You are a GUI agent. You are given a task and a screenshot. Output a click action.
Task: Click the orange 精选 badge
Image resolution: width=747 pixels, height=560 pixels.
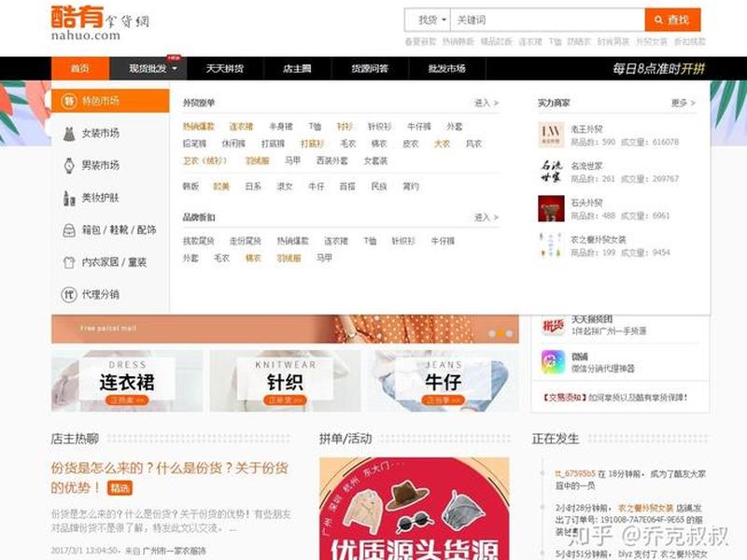coord(120,488)
